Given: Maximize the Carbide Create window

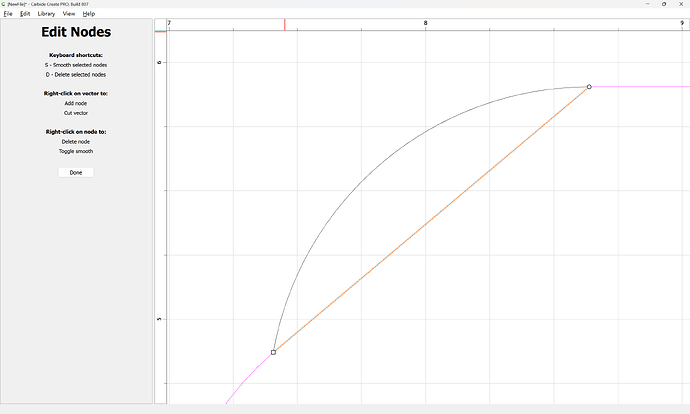Looking at the screenshot, I should (x=664, y=4).
